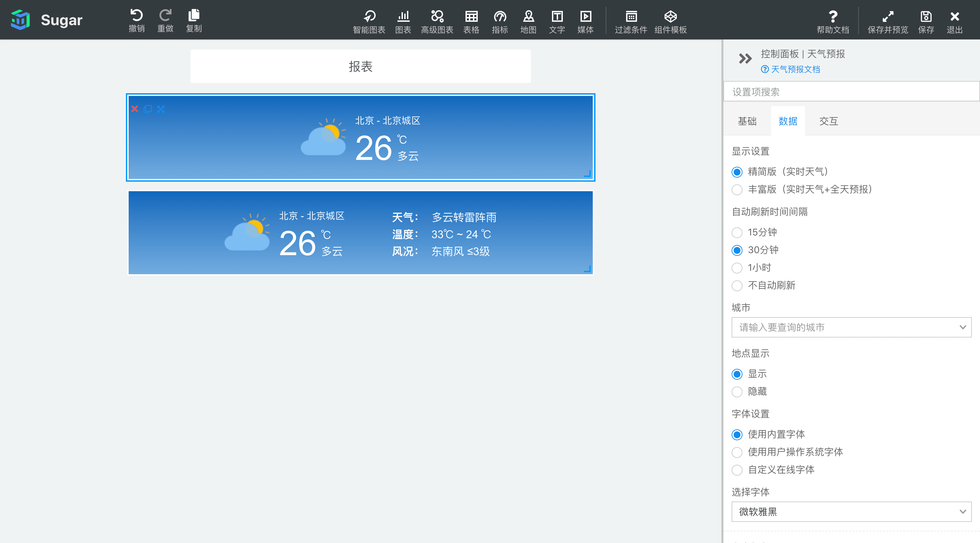This screenshot has height=543, width=980.
Task: Delete the selected weather widget with red X
Action: click(x=135, y=109)
